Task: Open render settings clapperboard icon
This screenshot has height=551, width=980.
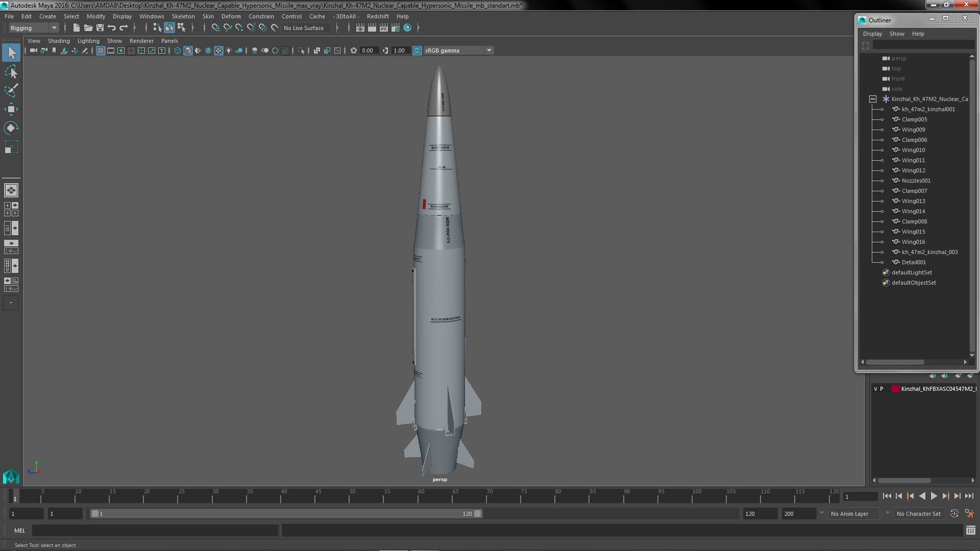Action: 395,28
